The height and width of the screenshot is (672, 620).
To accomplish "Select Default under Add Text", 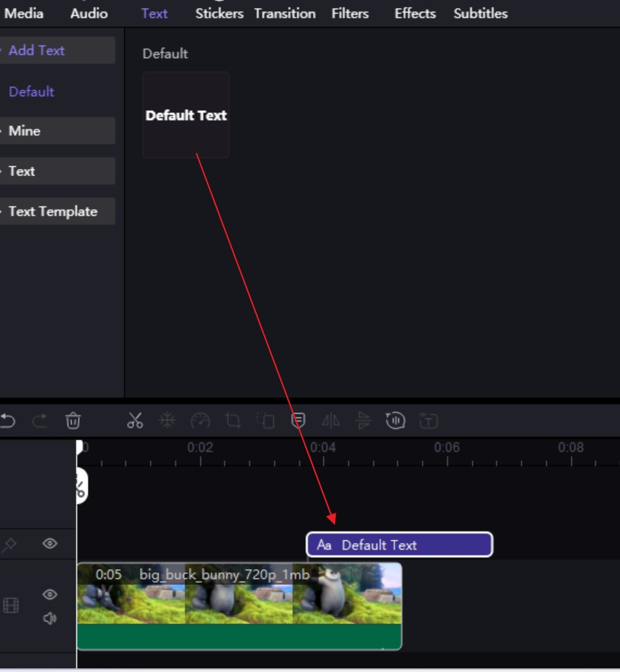I will pyautogui.click(x=30, y=92).
